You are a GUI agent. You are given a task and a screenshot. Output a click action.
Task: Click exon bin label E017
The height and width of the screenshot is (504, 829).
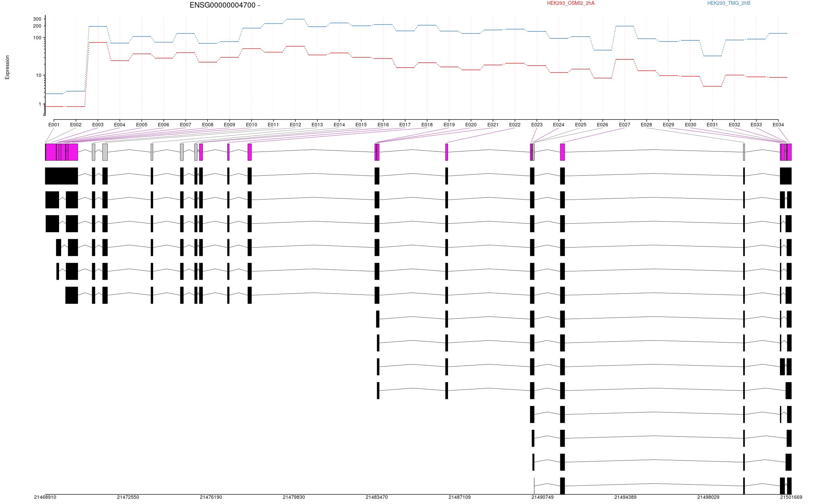(405, 125)
